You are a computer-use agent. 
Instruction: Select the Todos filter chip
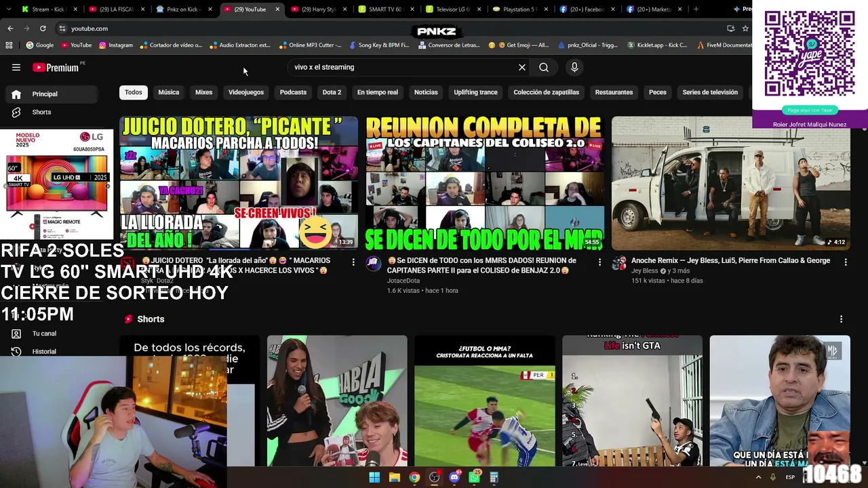tap(134, 92)
